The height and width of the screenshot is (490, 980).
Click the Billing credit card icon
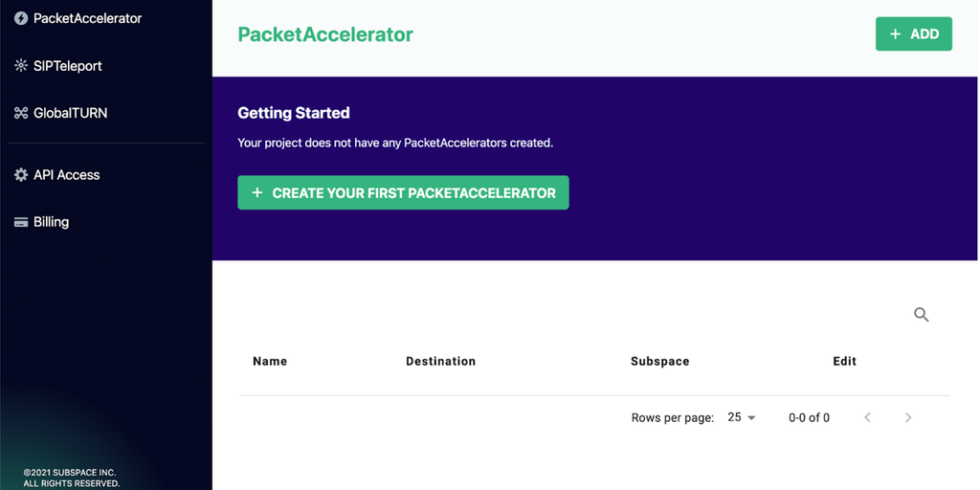21,222
